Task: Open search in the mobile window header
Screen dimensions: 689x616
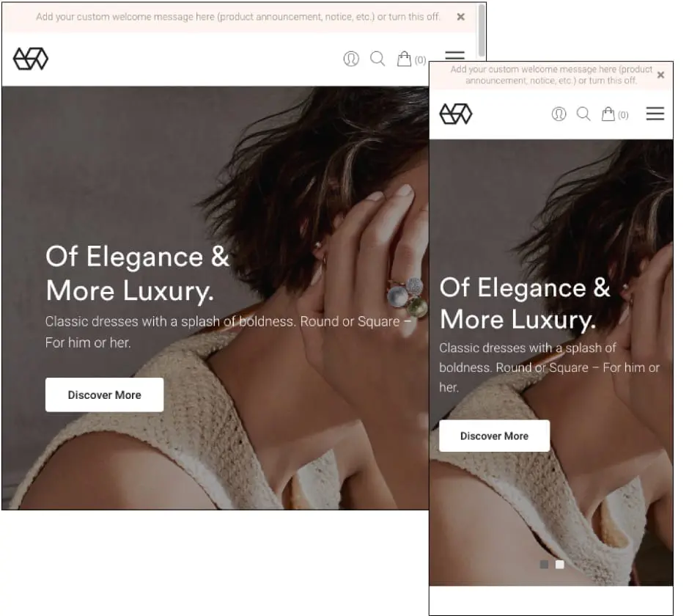Action: click(x=583, y=114)
